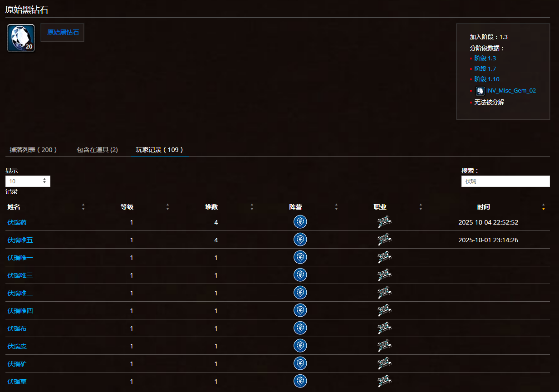Select the 玩家记录 (109) tab
This screenshot has height=392, width=559.
coord(159,150)
